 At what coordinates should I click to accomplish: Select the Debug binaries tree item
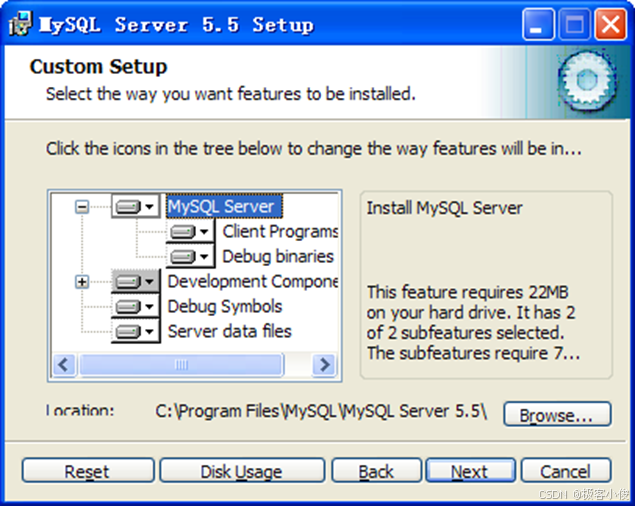click(278, 256)
